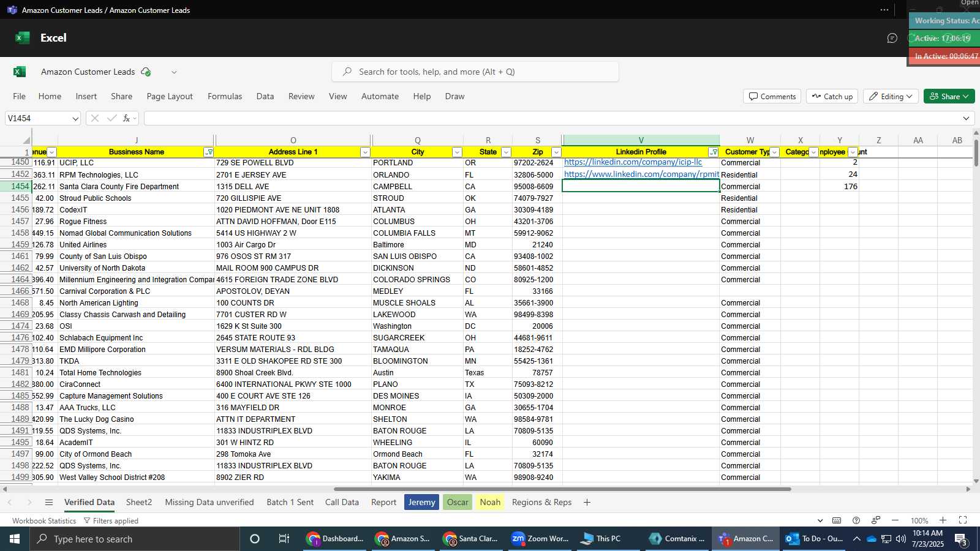Open the Insert ribbon tab
Image resolution: width=980 pixels, height=551 pixels.
86,96
